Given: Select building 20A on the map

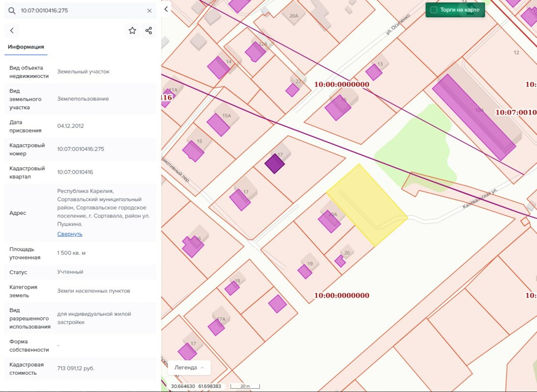Looking at the screenshot, I should point(329,221).
